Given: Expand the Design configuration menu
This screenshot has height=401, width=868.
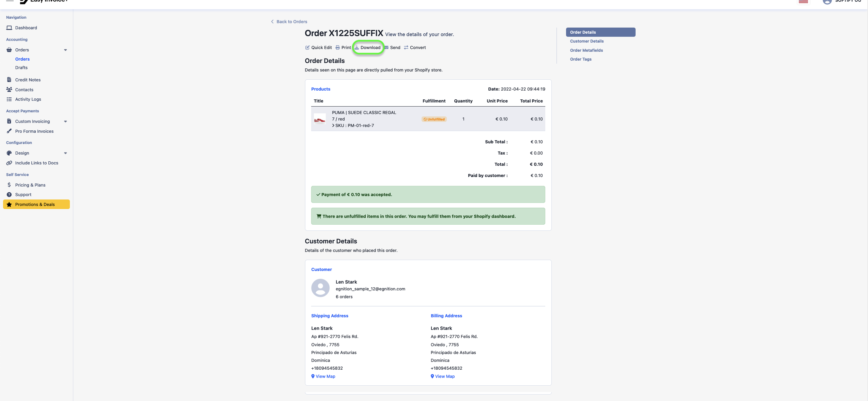Looking at the screenshot, I should coord(65,153).
